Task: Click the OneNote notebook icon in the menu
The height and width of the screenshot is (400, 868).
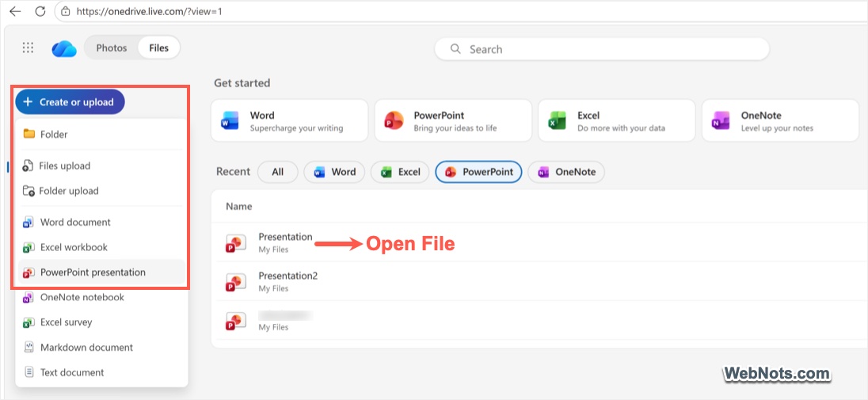Action: tap(29, 298)
